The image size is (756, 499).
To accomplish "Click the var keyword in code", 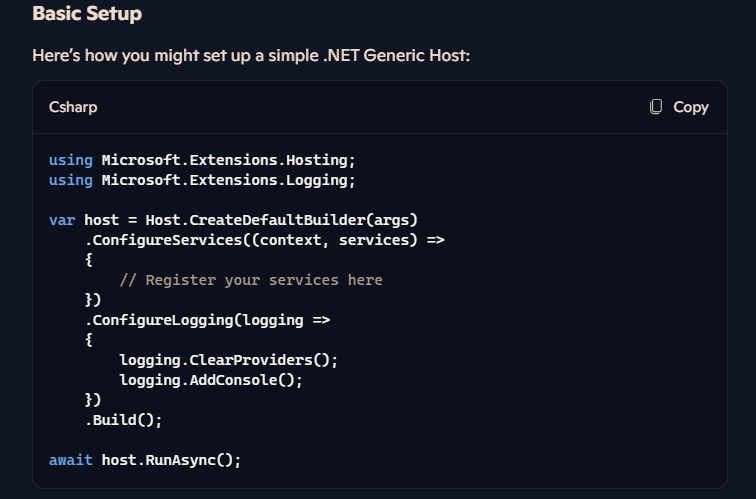I will click(x=62, y=220).
